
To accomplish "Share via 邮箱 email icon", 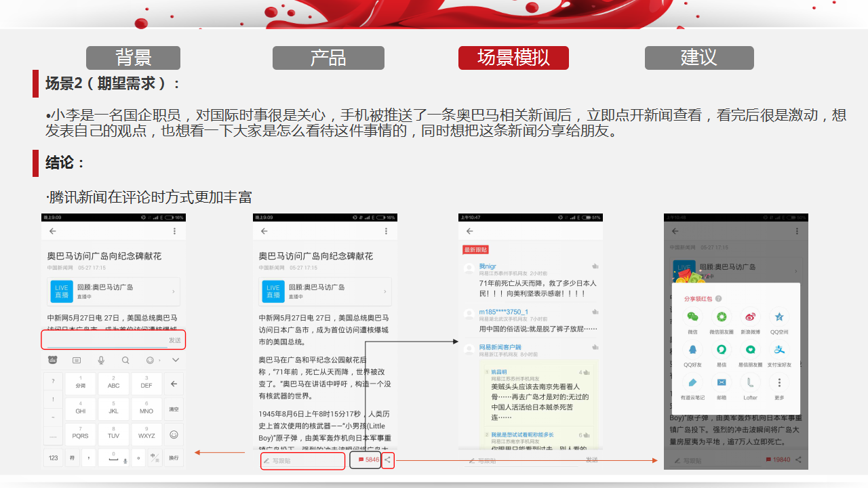I will coord(722,382).
